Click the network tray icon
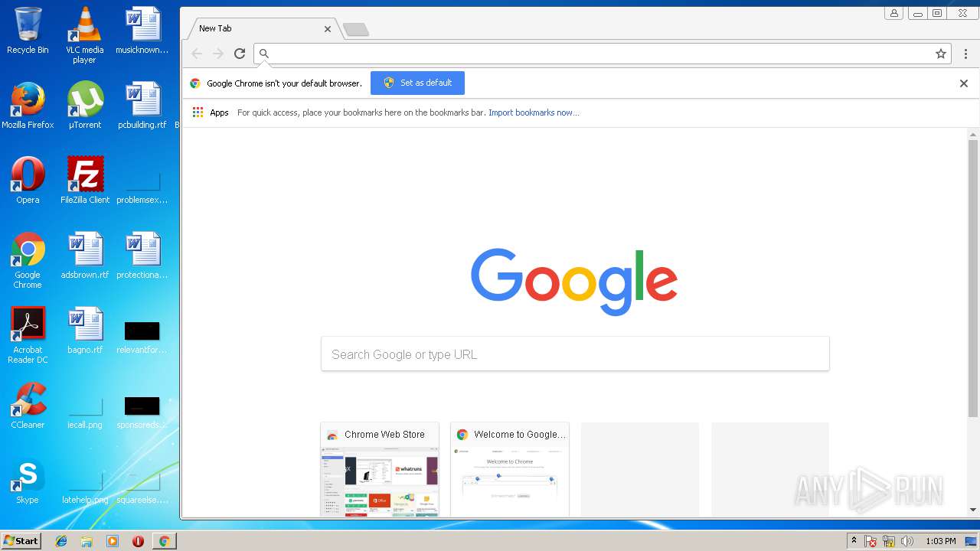The width and height of the screenshot is (980, 551). tap(889, 541)
